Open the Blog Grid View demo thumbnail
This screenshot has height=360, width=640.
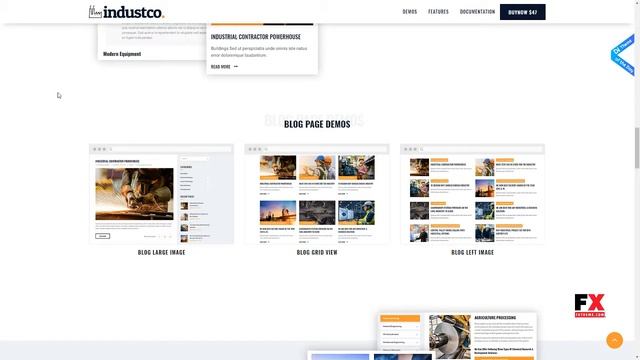click(317, 194)
